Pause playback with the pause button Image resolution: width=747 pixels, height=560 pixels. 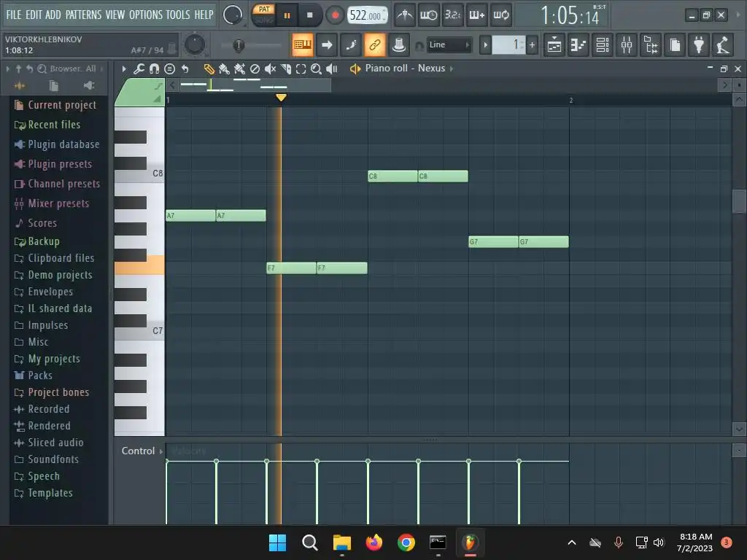pos(287,15)
